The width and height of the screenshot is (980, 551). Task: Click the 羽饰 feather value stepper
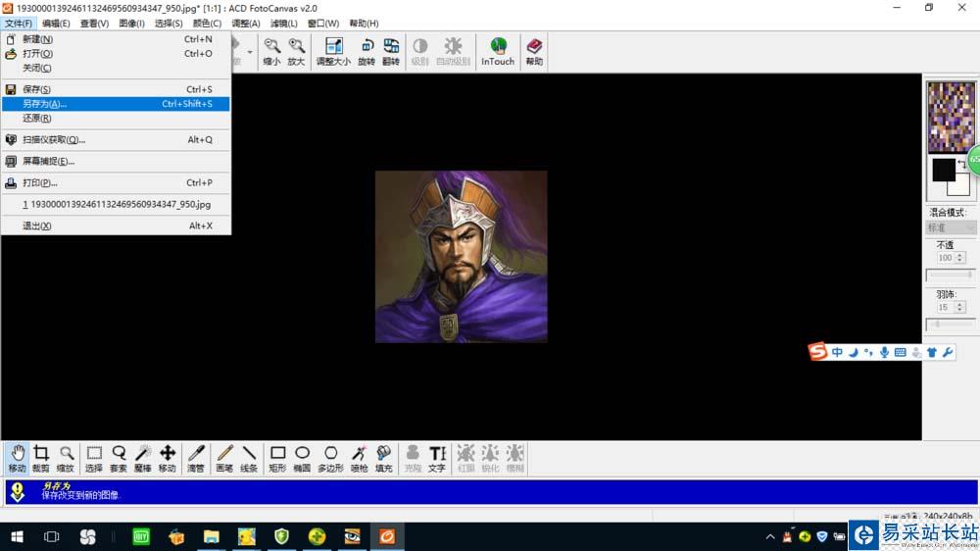pyautogui.click(x=960, y=307)
